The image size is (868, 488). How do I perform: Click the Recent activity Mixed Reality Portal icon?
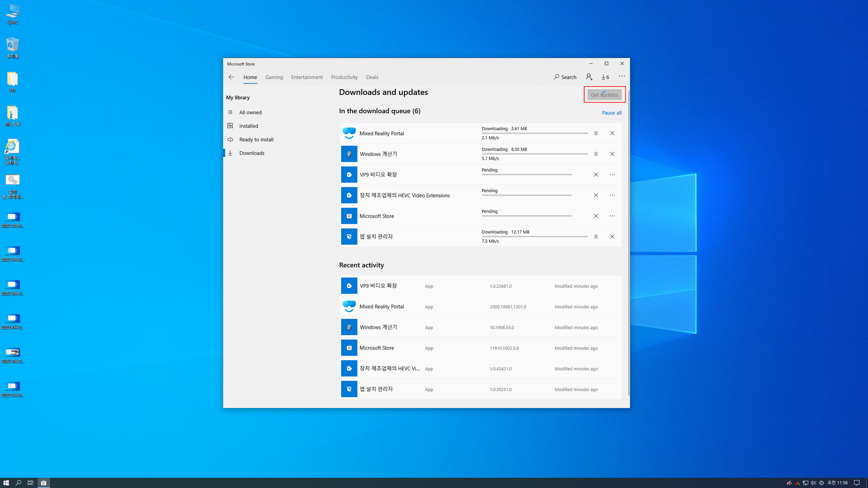(349, 306)
